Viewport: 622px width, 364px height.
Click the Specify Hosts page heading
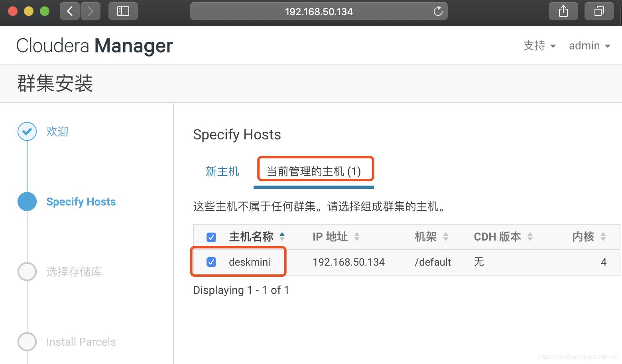237,135
